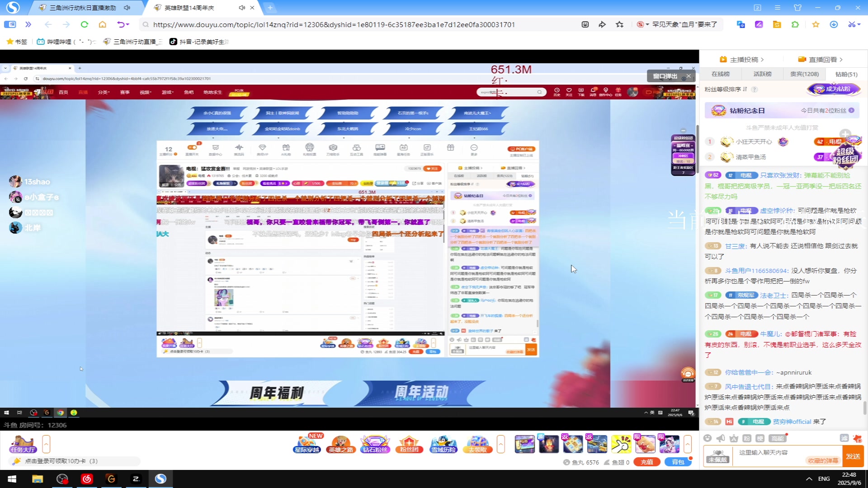Toggle the 粉 fan badge display in chat toolbar

coord(747,438)
